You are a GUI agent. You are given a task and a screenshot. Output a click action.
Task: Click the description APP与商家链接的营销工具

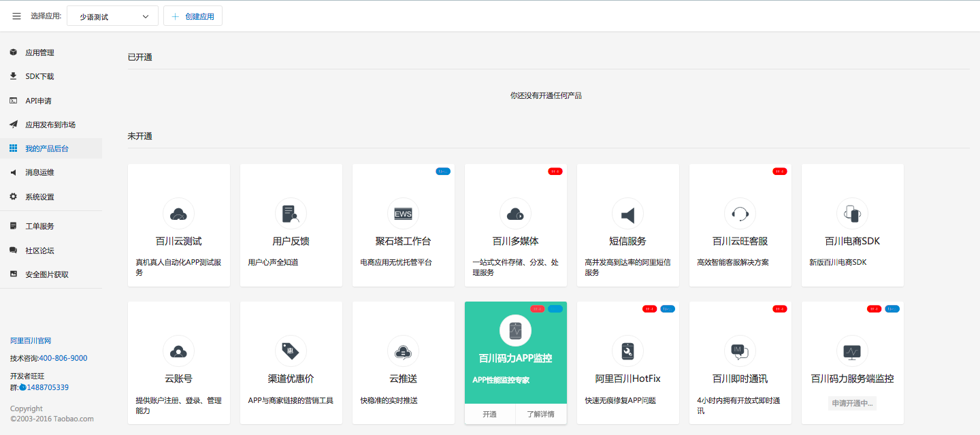pos(291,400)
